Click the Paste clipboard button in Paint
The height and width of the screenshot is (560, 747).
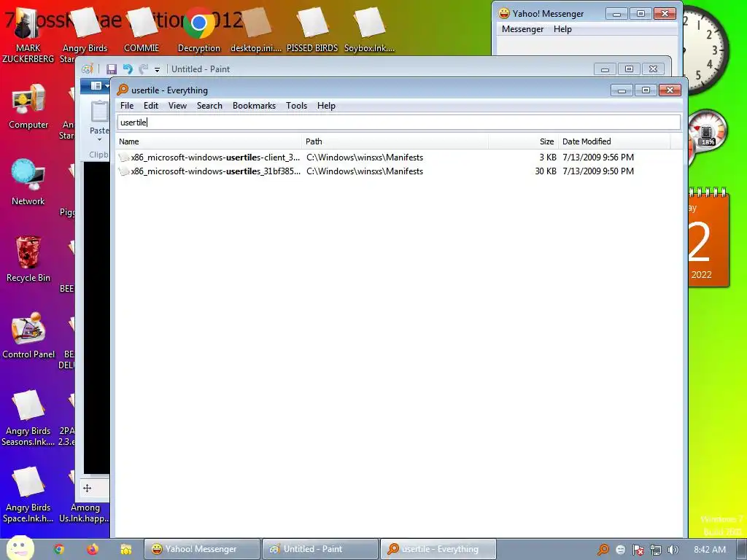99,112
